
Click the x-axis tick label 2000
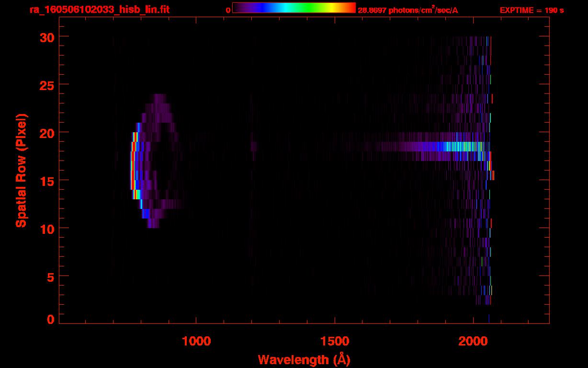473,341
